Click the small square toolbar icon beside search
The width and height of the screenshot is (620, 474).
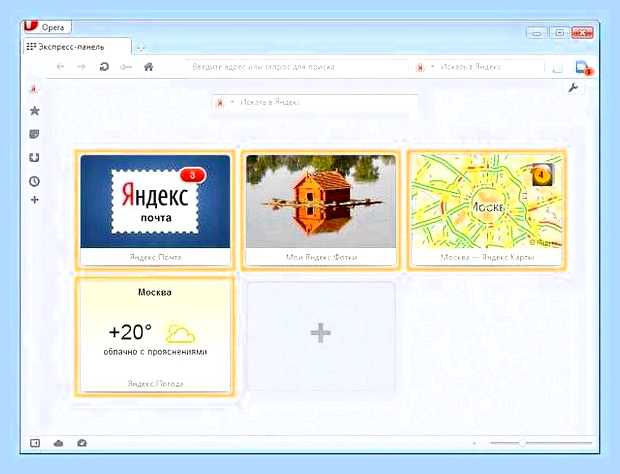(558, 68)
